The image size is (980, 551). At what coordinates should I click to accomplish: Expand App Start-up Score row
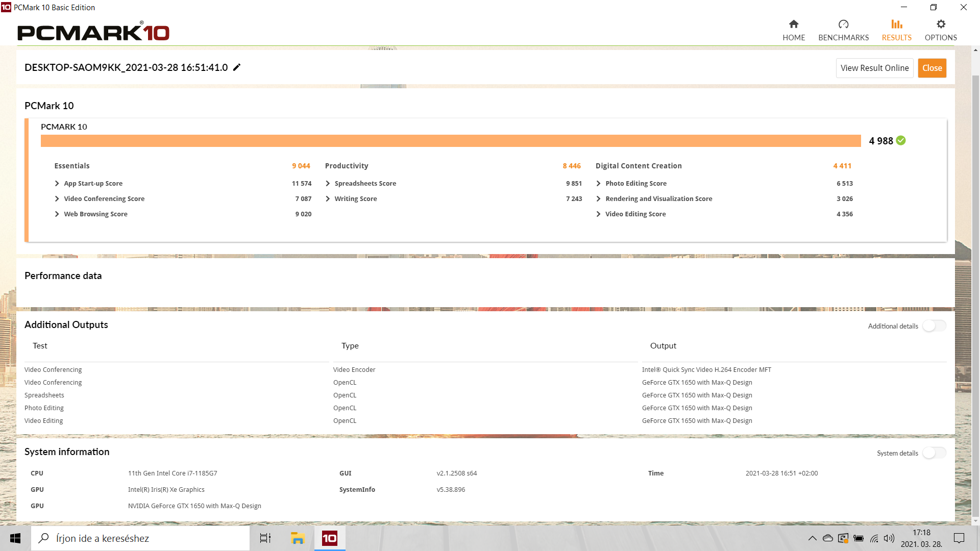tap(57, 184)
